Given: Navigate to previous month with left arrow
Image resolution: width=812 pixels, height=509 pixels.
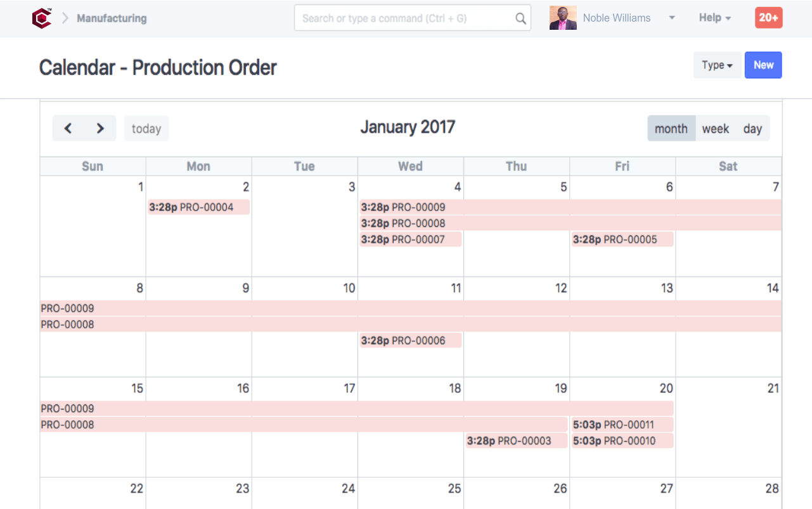Looking at the screenshot, I should [68, 128].
